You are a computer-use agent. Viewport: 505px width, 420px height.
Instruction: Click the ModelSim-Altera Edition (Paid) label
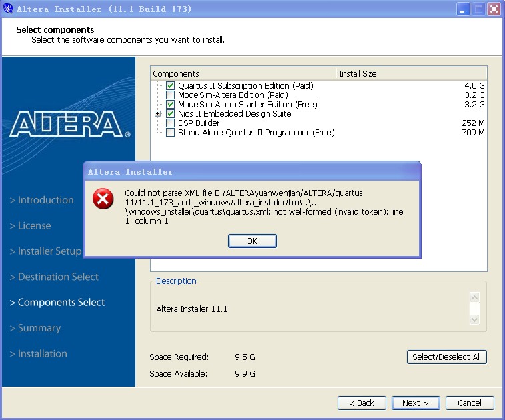pos(233,95)
